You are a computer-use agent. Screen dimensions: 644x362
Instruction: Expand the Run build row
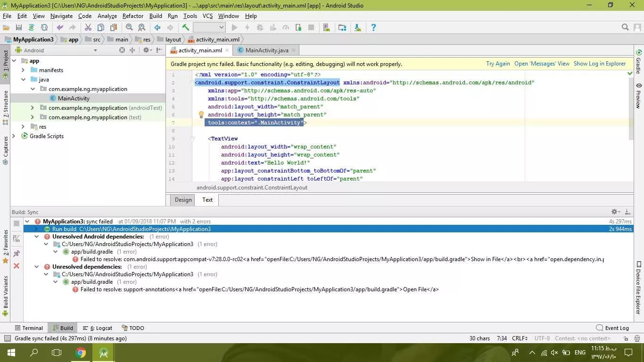[x=36, y=229]
